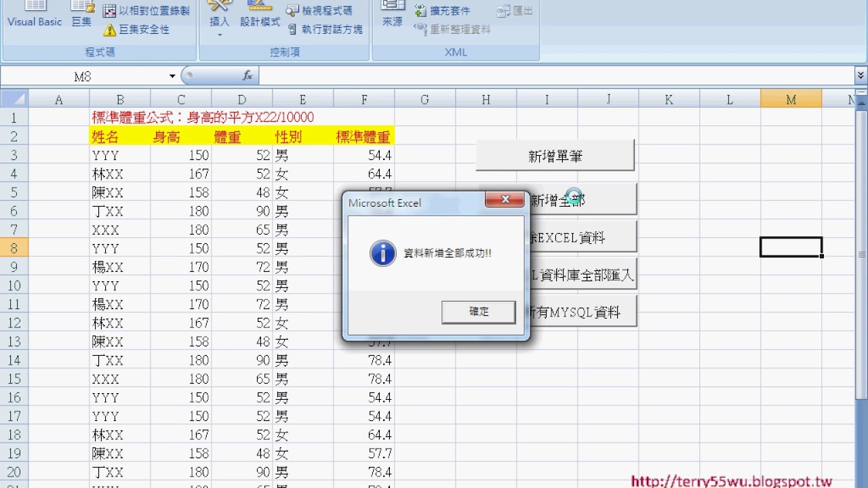The image size is (868, 488).
Task: Select column M header
Action: click(x=791, y=100)
